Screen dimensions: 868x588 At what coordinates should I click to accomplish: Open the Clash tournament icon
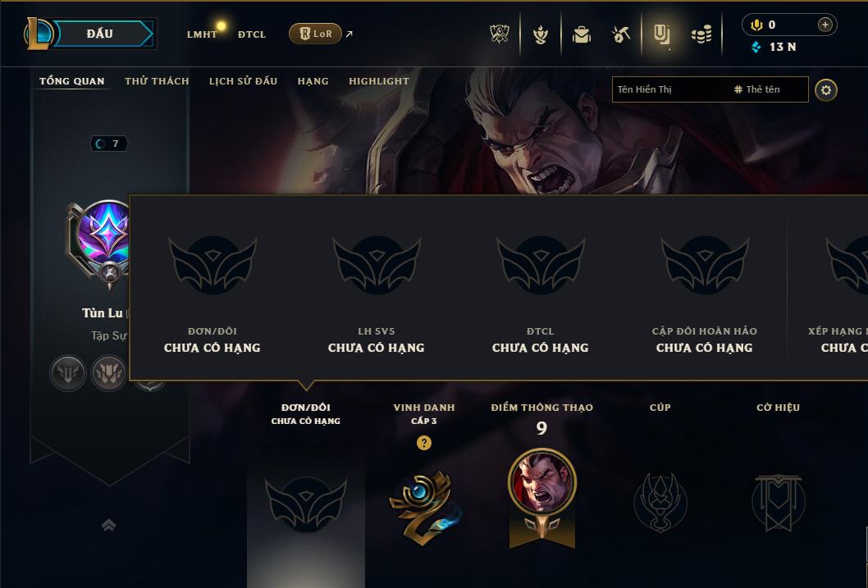point(500,34)
